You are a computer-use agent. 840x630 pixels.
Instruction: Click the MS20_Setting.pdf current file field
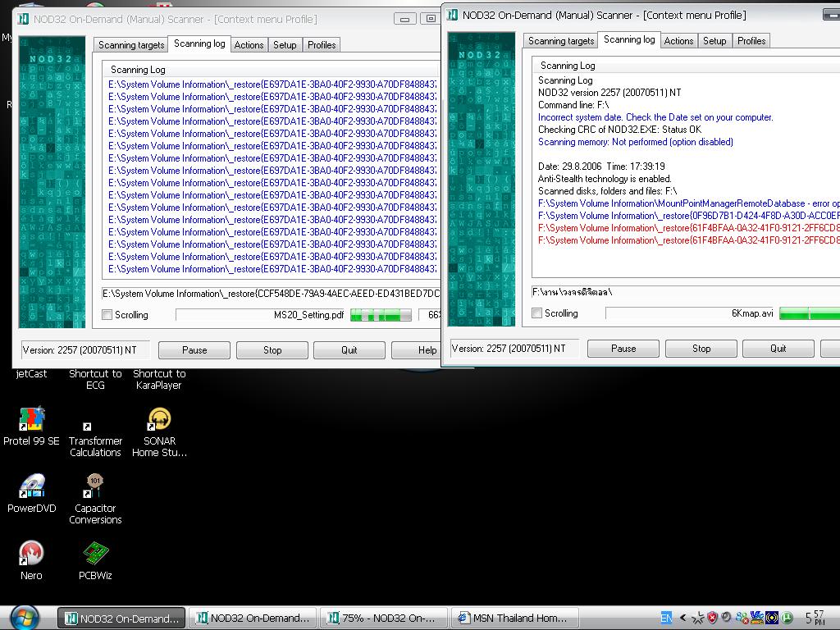click(261, 315)
